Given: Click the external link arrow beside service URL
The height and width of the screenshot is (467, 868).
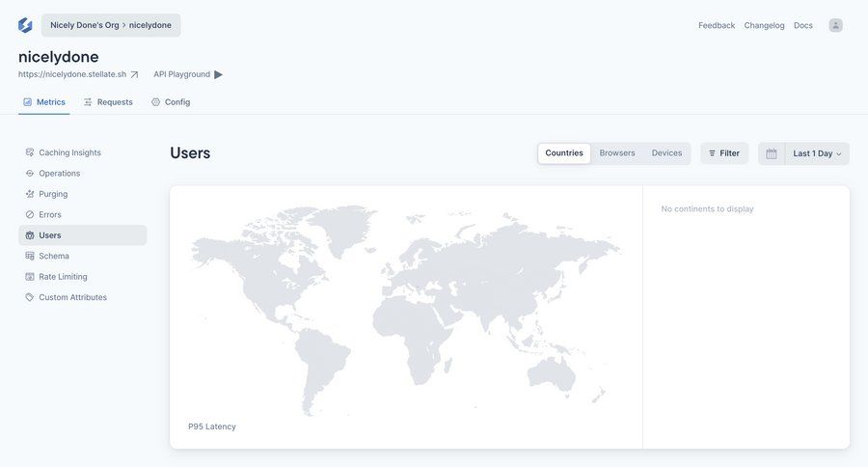Looking at the screenshot, I should (x=134, y=74).
